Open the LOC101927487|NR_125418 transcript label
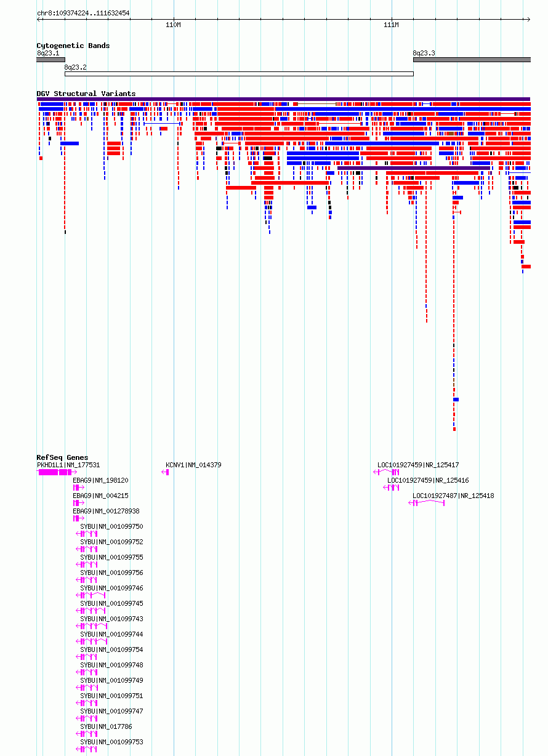 click(453, 496)
